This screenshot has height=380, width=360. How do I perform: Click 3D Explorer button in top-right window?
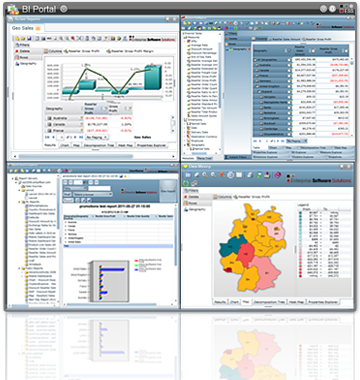coord(303,152)
